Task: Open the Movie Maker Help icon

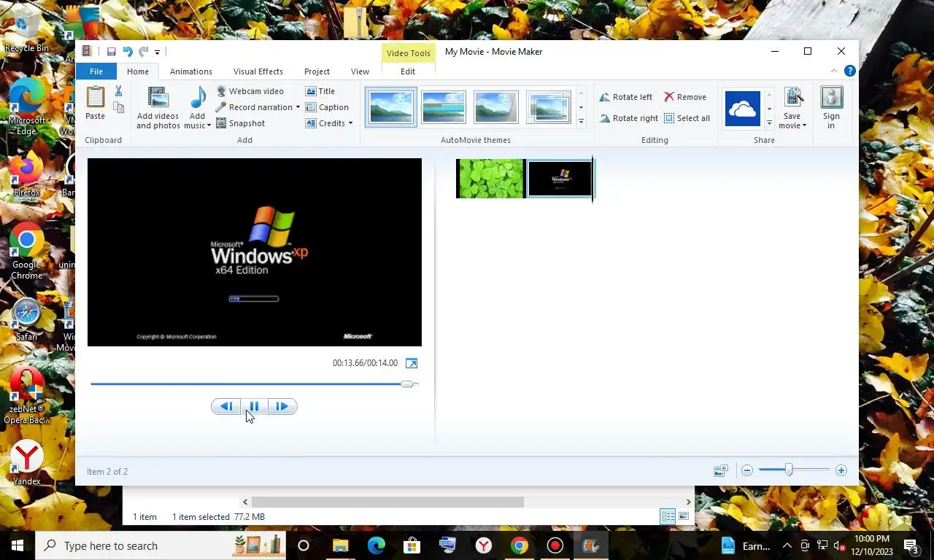Action: click(x=849, y=71)
